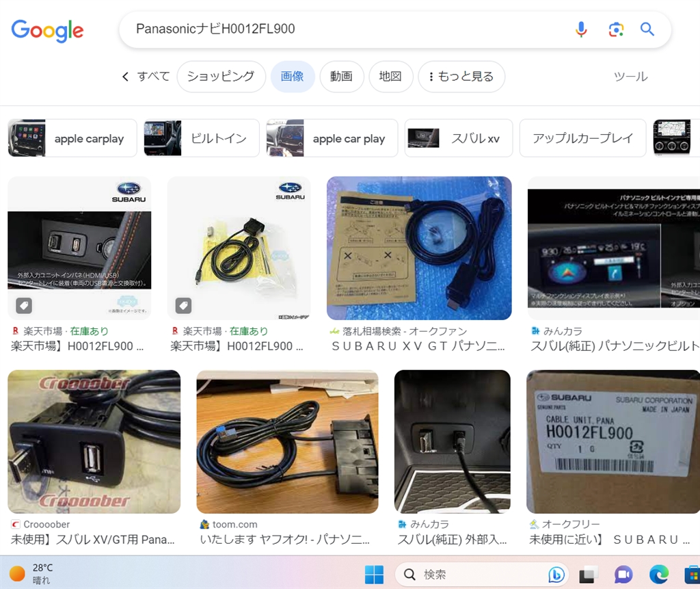This screenshot has height=589, width=700.
Task: Open 未使用】スバル XV/GT用 Pana... title
Action: [93, 540]
